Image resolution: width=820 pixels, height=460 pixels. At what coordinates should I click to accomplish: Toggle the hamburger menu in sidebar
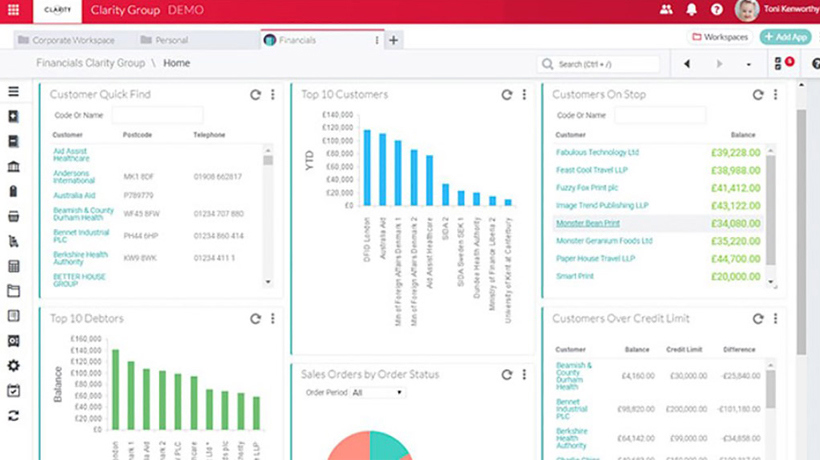pos(14,91)
